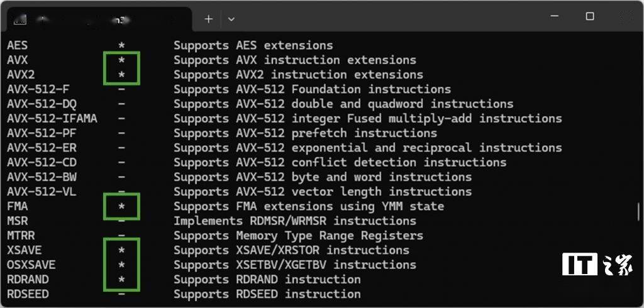Image resolution: width=644 pixels, height=308 pixels.
Task: Click 'Implements RDMSR/WRMSR instructions' line
Action: pyautogui.click(x=295, y=221)
